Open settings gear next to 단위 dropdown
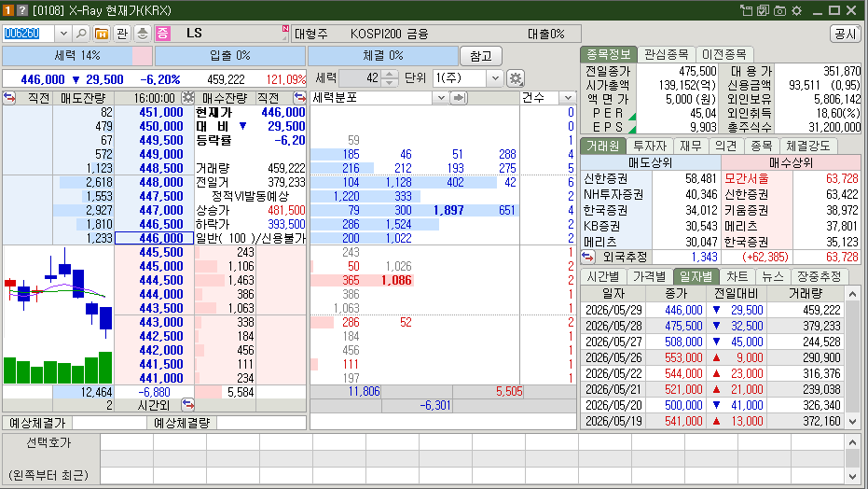This screenshot has width=868, height=489. pyautogui.click(x=516, y=78)
